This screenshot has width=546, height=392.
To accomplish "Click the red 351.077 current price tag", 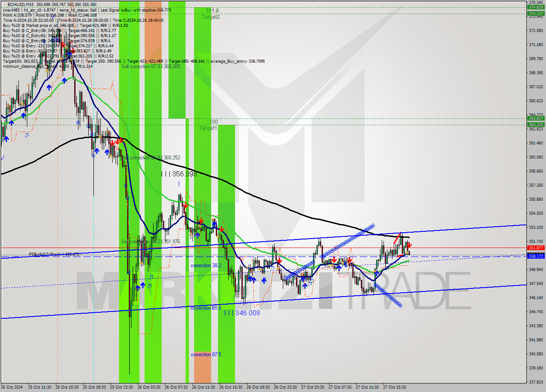I will coord(536,248).
